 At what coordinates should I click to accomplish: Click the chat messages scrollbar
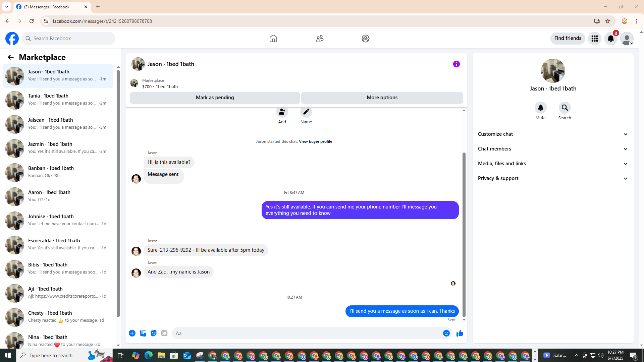point(464,235)
